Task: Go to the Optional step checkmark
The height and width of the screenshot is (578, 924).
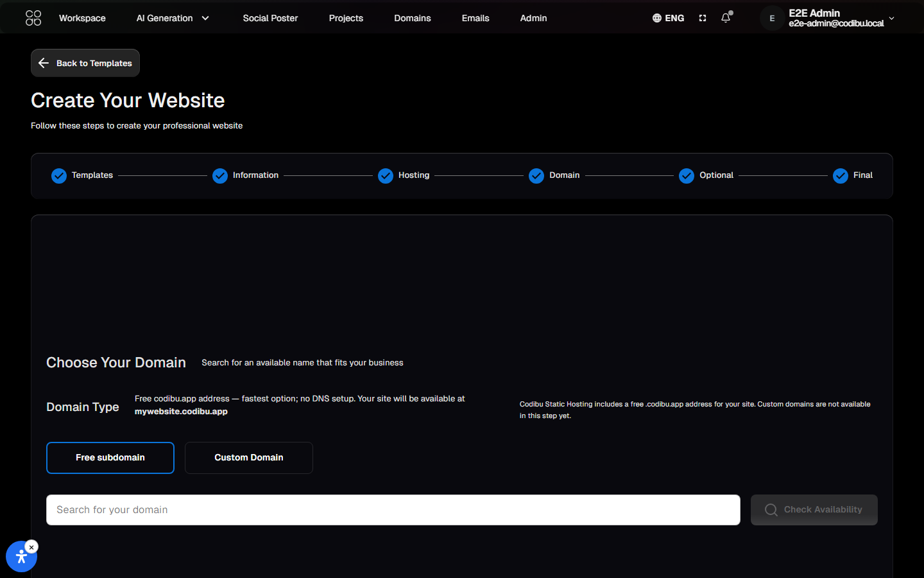Action: 687,175
